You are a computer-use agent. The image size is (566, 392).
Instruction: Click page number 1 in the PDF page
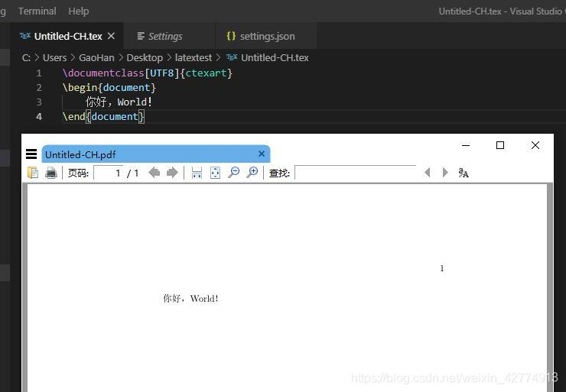[442, 268]
